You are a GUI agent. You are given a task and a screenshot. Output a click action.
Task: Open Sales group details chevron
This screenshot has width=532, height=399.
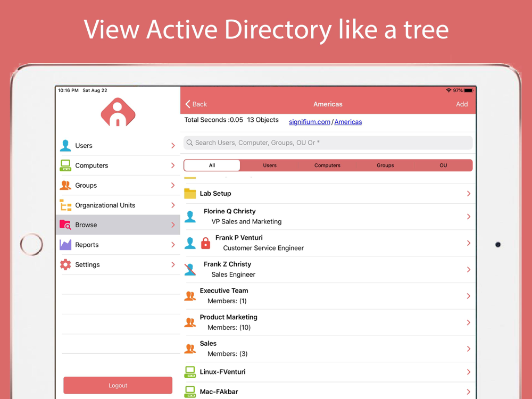(469, 349)
